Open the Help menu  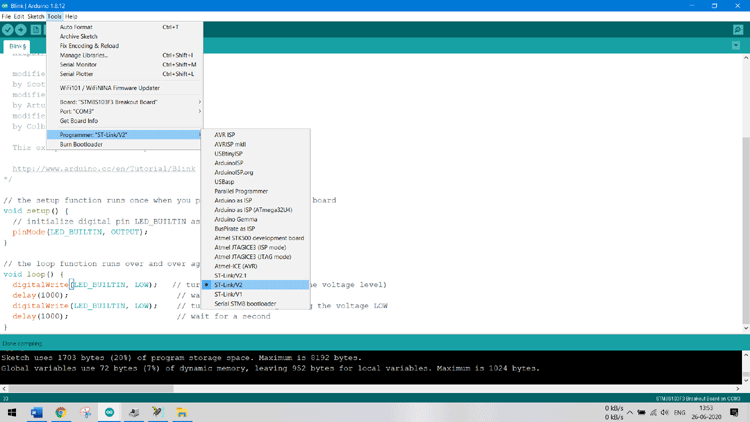click(71, 16)
